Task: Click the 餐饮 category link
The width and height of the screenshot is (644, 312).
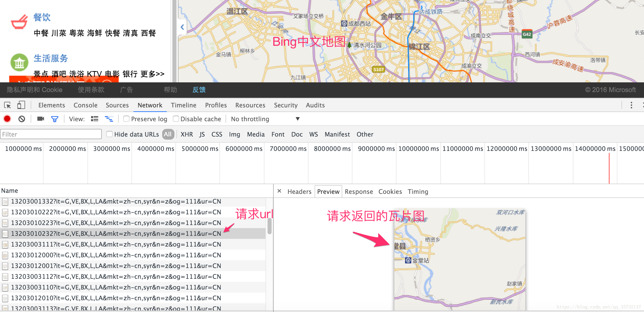Action: click(42, 17)
